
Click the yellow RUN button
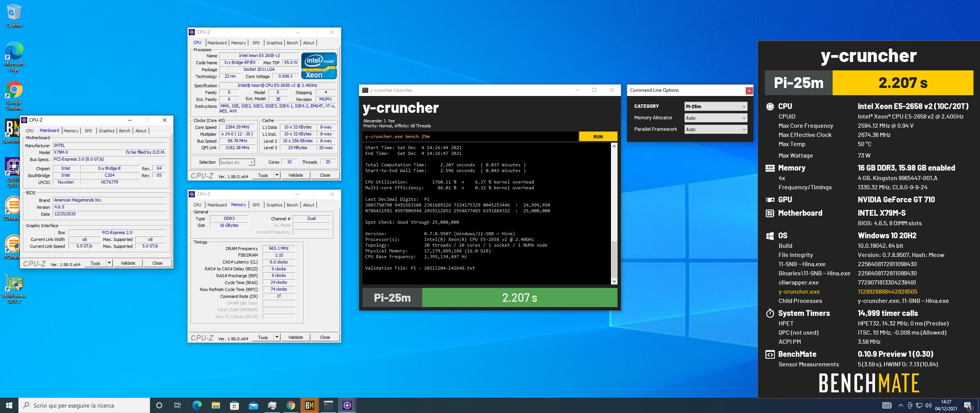point(598,137)
